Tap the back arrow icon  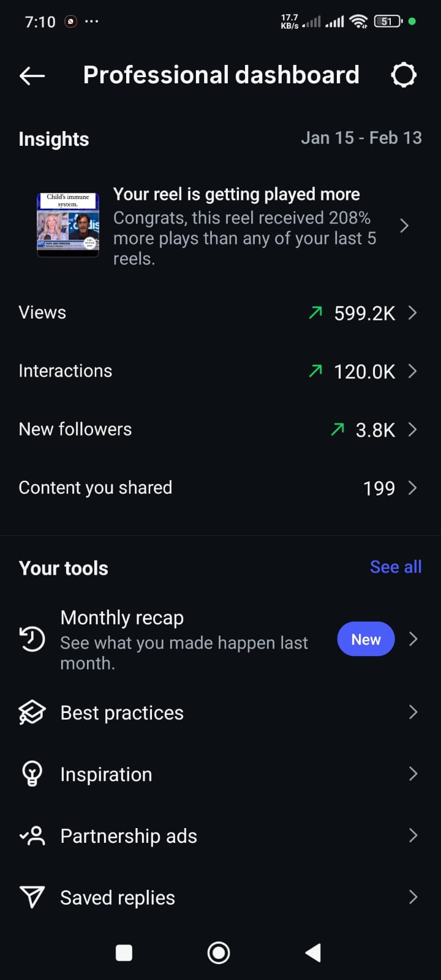click(x=32, y=75)
